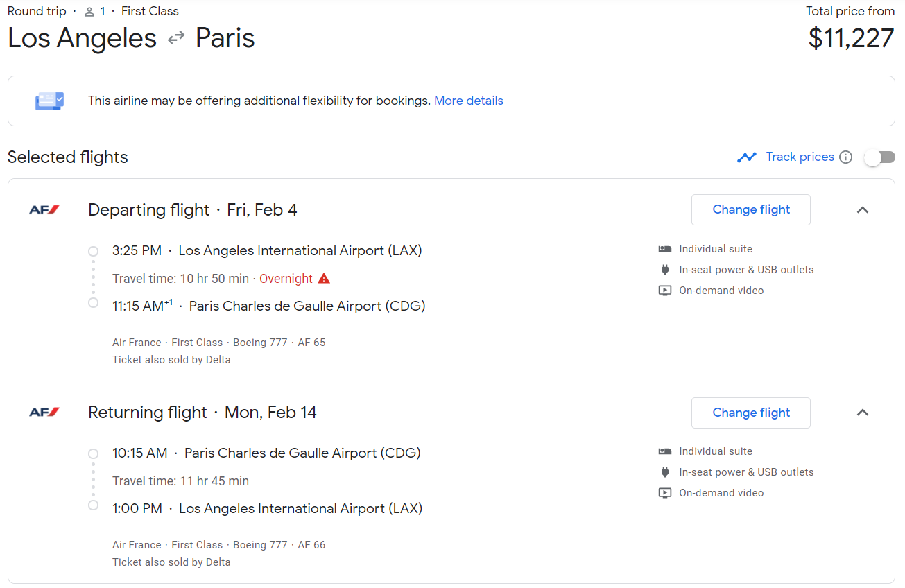905x588 pixels.
Task: Click the $11,227 total price
Action: pos(852,38)
